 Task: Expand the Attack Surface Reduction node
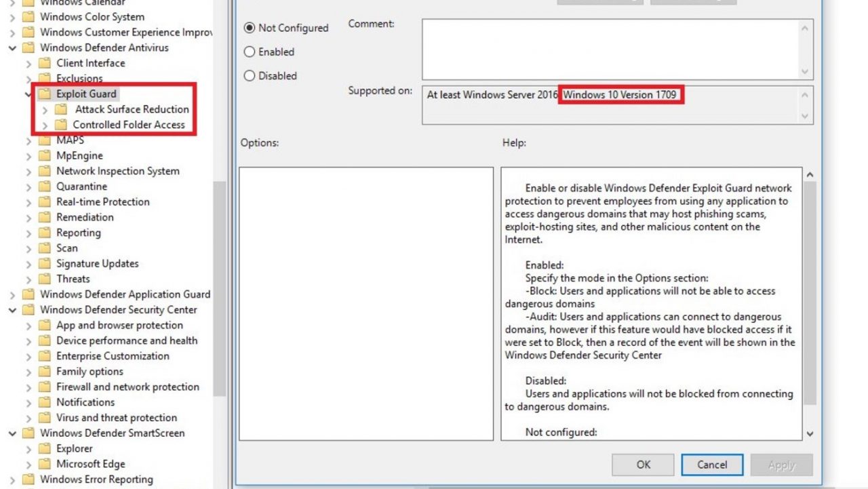[45, 109]
